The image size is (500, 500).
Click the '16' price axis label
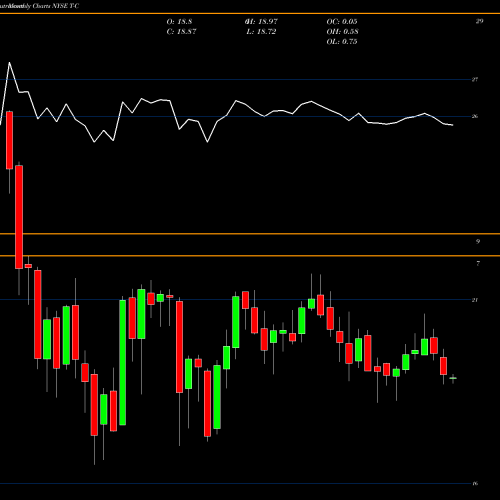[x=475, y=484]
